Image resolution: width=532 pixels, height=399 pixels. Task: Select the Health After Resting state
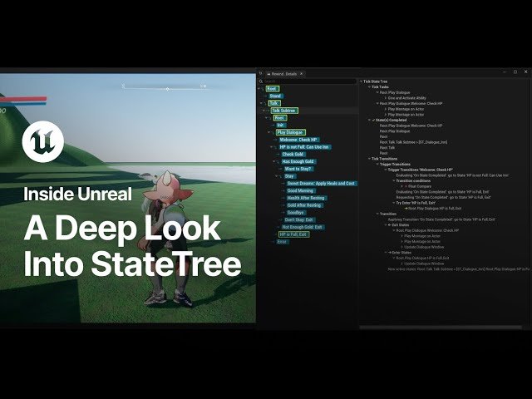[x=306, y=198]
